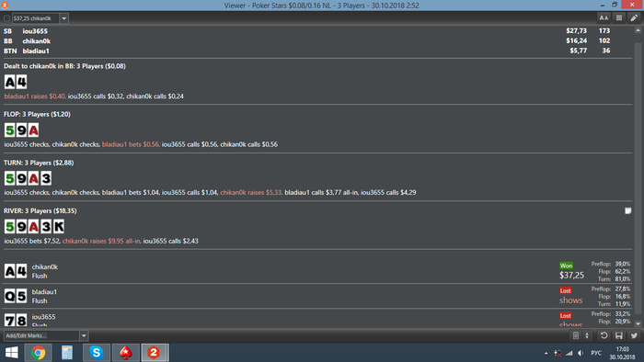Image resolution: width=644 pixels, height=362 pixels.
Task: Click the Lost badge for bladiau1
Action: (566, 290)
